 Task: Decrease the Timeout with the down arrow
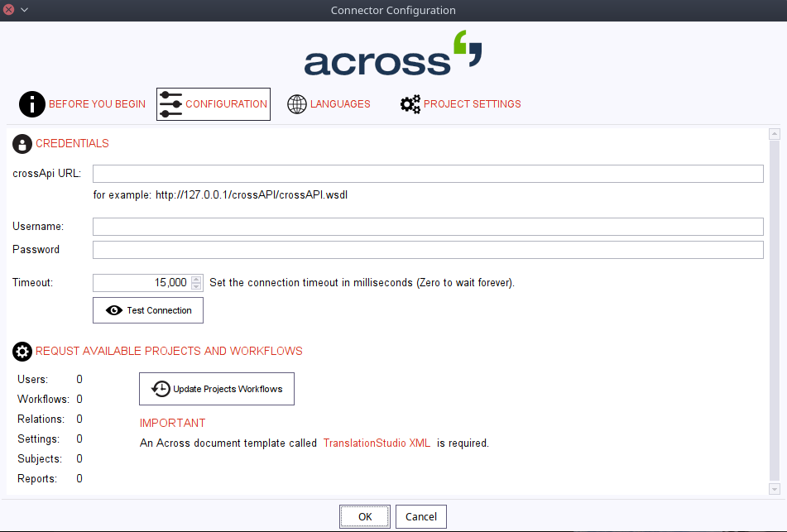click(x=197, y=287)
